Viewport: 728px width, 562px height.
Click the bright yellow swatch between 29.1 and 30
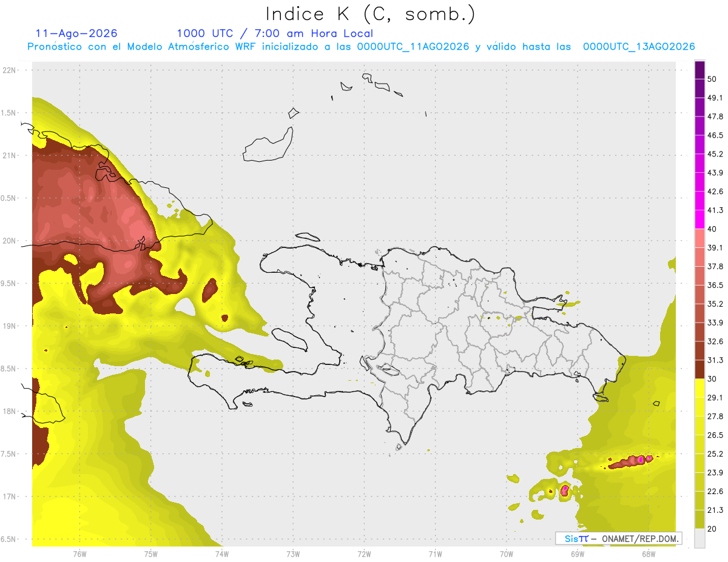(700, 389)
